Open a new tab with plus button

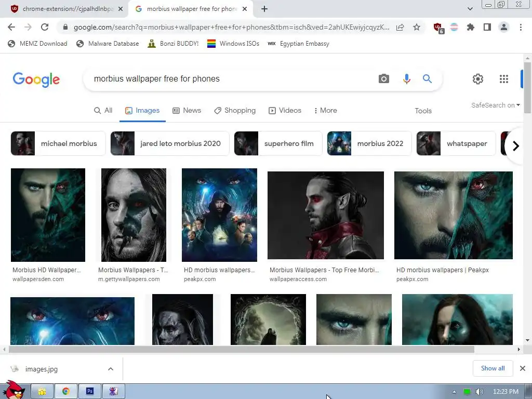tap(264, 9)
